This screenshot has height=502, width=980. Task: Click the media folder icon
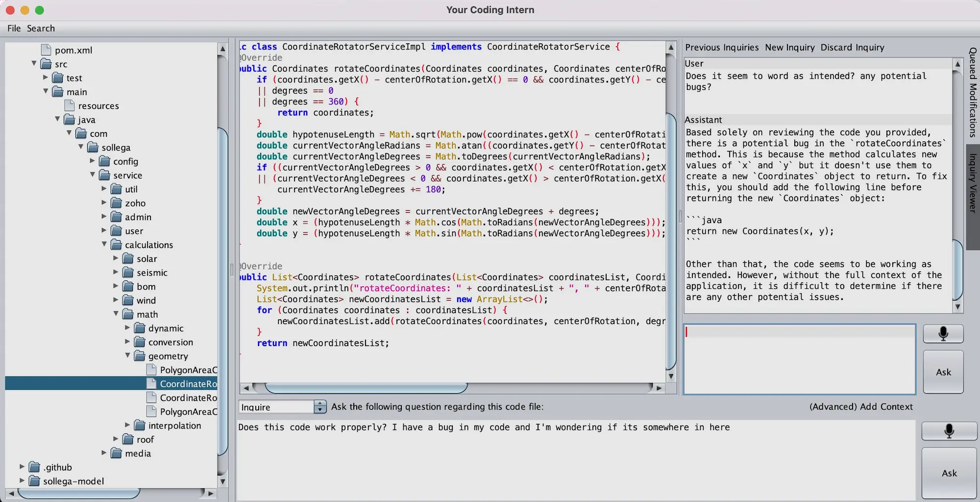pyautogui.click(x=116, y=453)
